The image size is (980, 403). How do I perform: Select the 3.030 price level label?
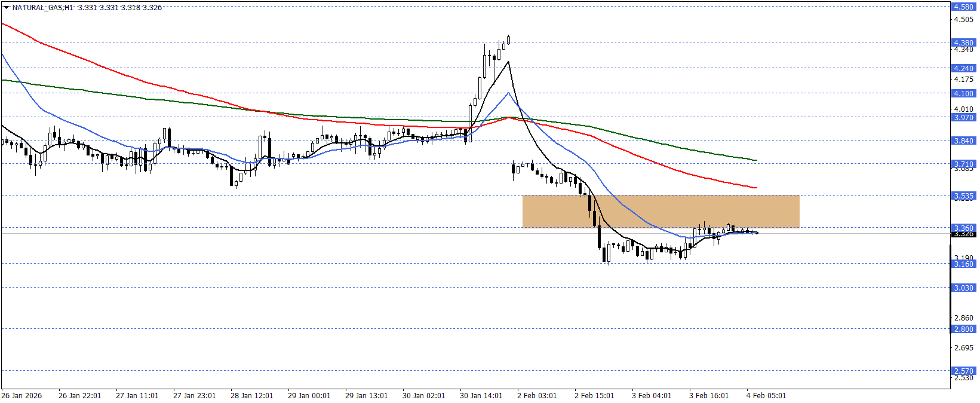963,288
